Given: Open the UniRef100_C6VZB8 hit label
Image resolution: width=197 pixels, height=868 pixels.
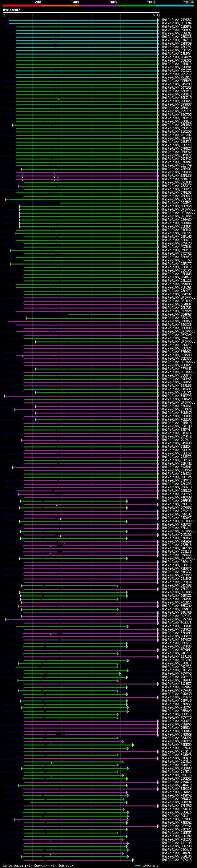Looking at the screenshot, I should click(177, 200).
